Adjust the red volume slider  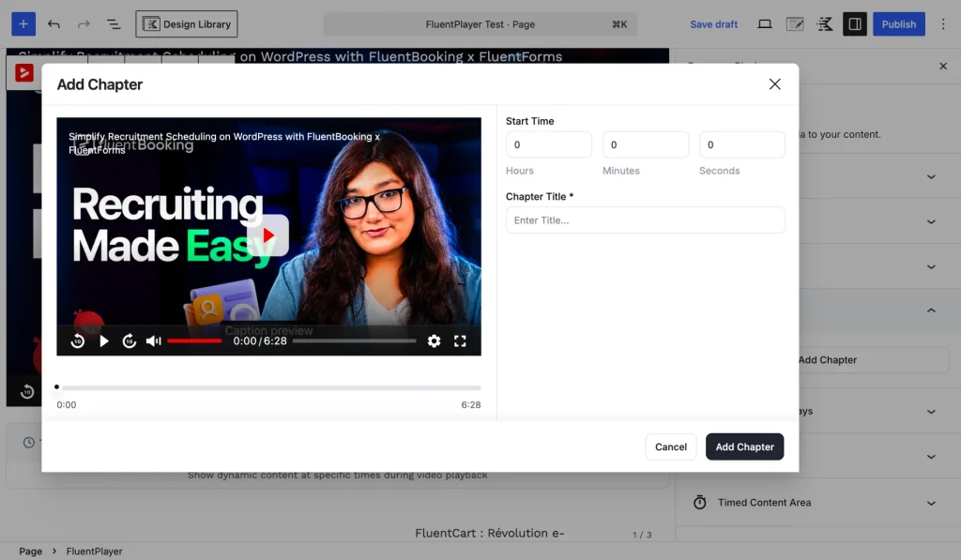click(194, 341)
